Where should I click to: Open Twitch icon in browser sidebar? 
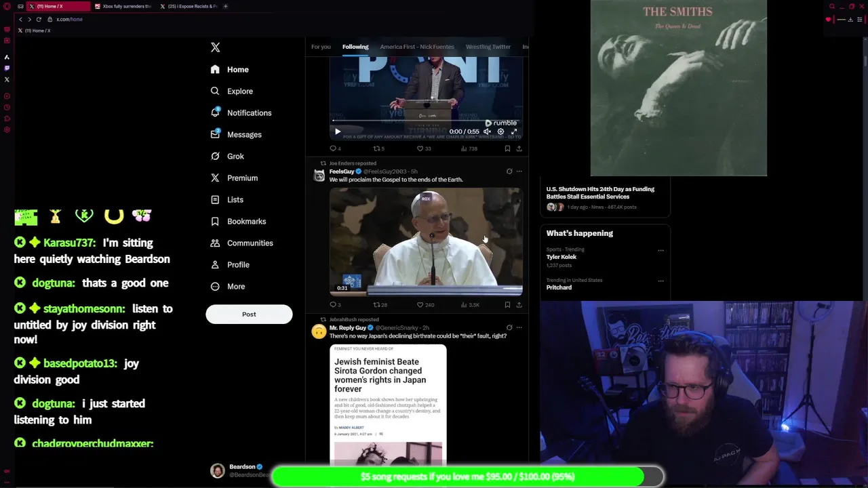click(x=7, y=68)
